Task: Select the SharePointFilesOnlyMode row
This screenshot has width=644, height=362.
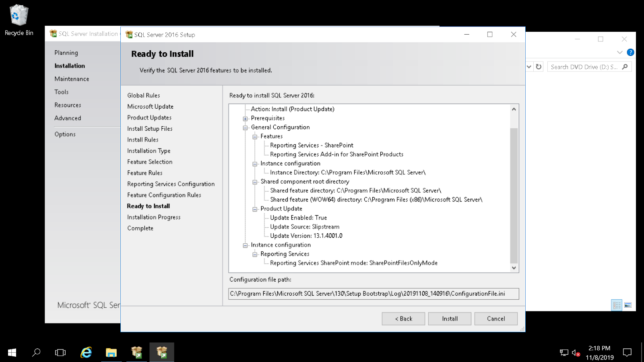Action: coord(354,263)
